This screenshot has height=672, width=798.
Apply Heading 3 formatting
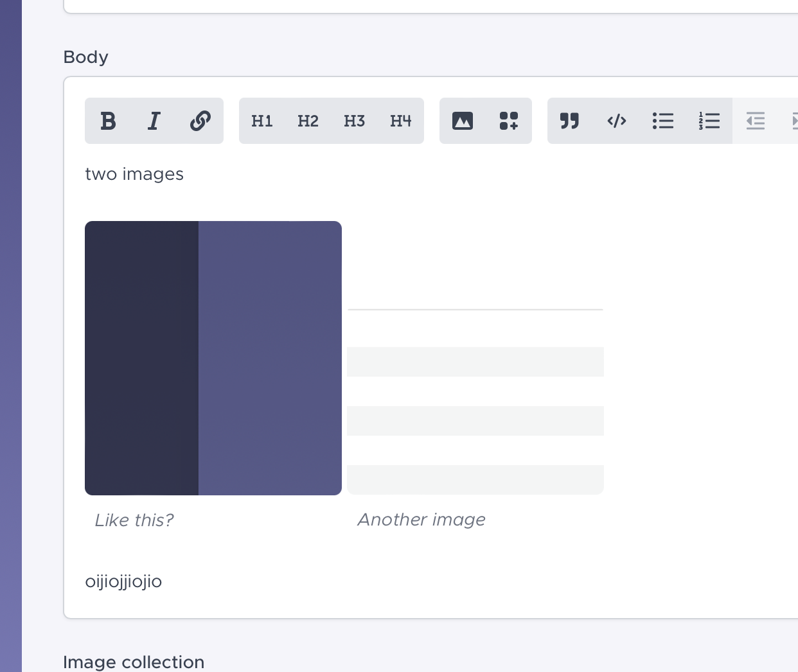click(x=354, y=121)
